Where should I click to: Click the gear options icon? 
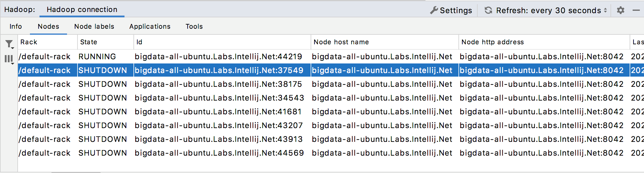[x=620, y=10]
